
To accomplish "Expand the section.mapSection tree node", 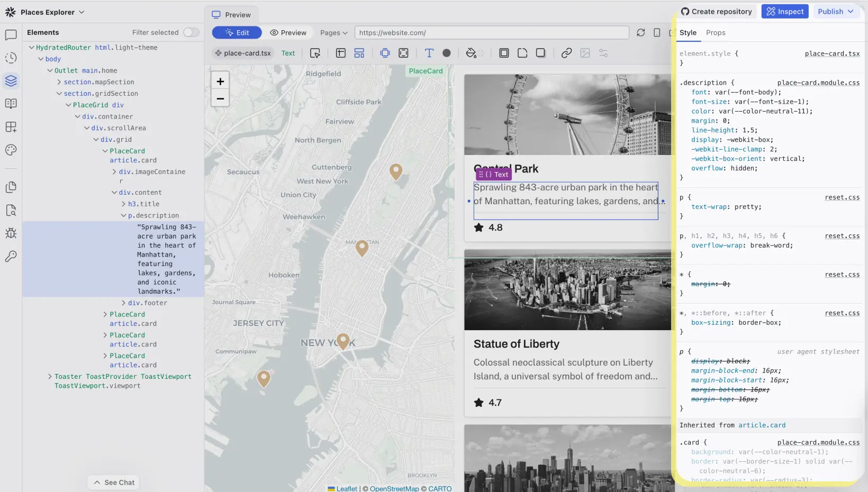I will (59, 82).
